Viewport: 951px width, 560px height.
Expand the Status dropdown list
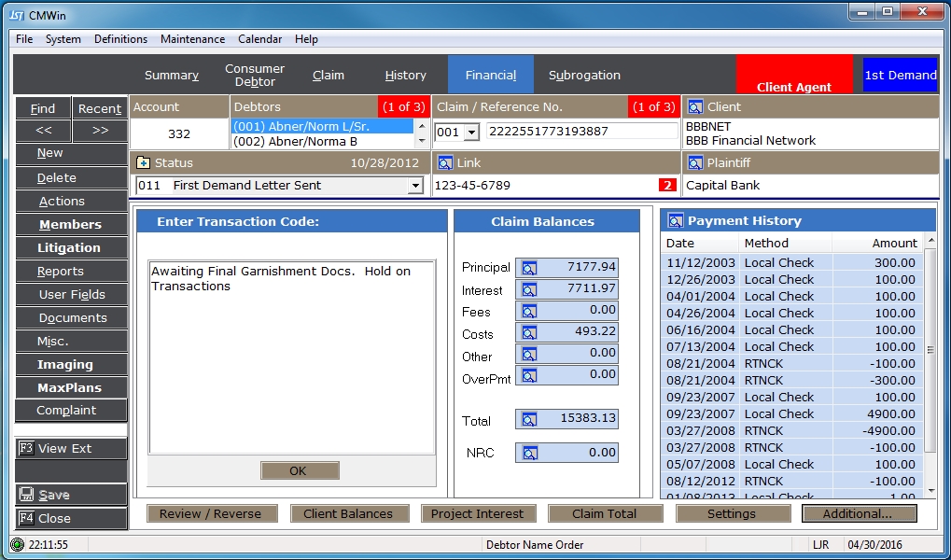415,186
